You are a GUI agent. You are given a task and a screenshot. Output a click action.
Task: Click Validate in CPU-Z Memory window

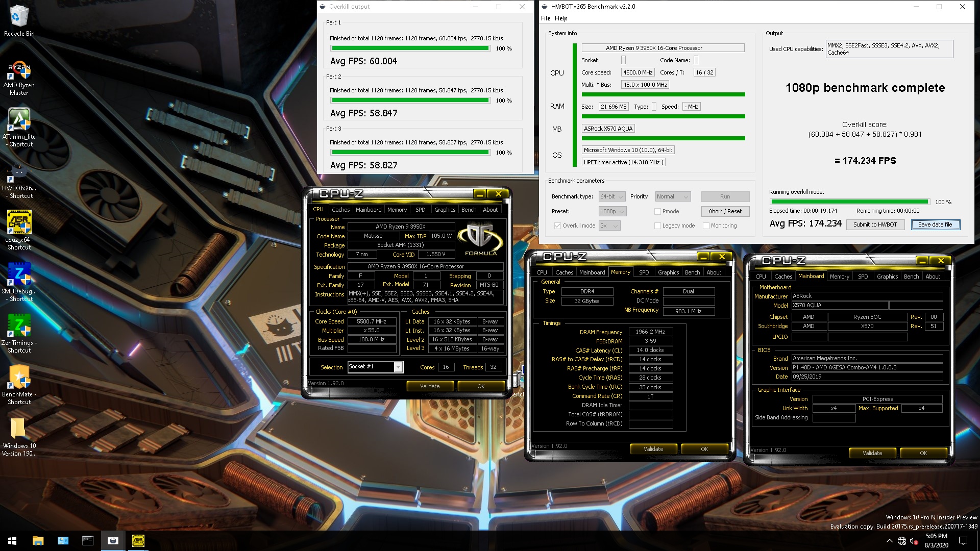click(653, 449)
